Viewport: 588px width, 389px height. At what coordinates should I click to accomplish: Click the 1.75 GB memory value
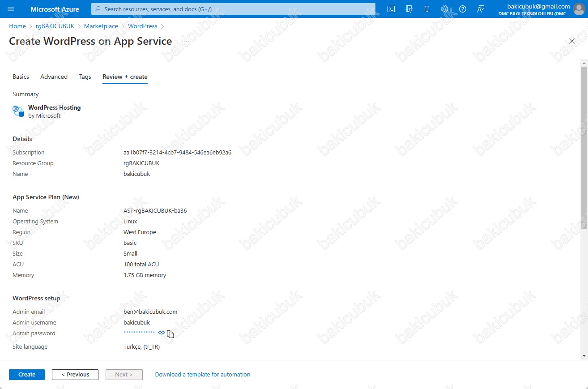(145, 275)
